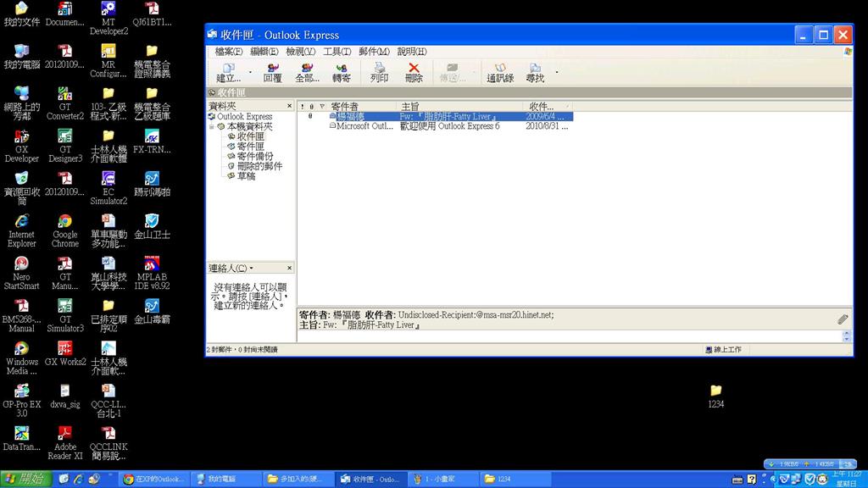Switch to 我的電腦 taskbar window
Viewport: 868px width, 488px height.
226,480
